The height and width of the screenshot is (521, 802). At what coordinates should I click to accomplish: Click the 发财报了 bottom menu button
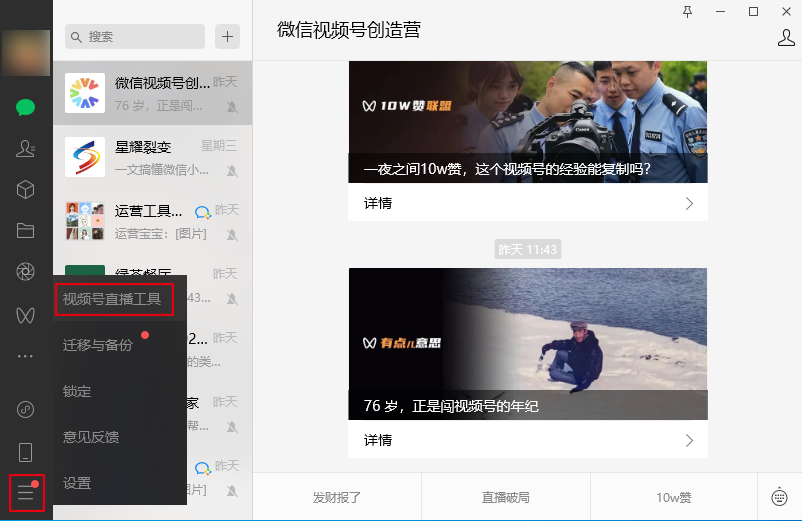point(337,497)
